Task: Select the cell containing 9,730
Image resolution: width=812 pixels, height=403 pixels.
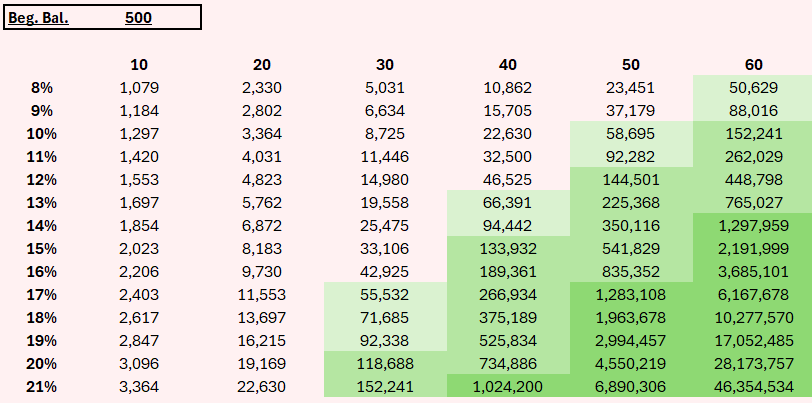Action: (x=262, y=272)
